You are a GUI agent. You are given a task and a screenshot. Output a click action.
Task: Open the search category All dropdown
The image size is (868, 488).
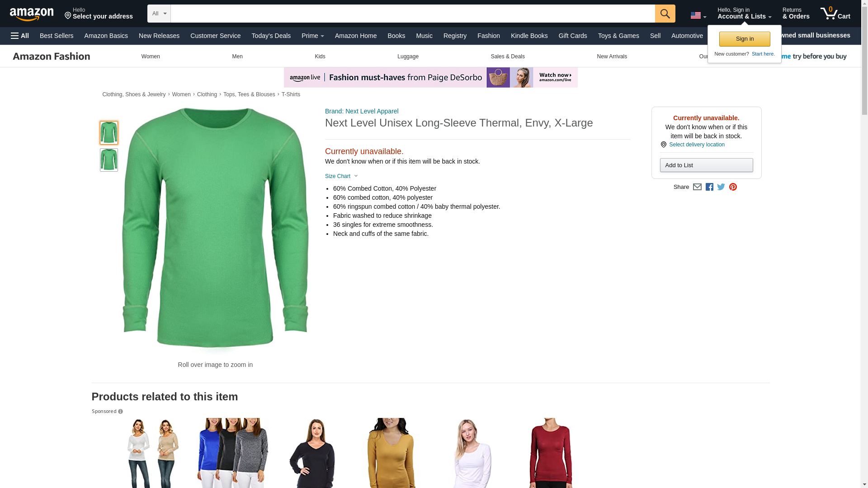[x=159, y=14]
